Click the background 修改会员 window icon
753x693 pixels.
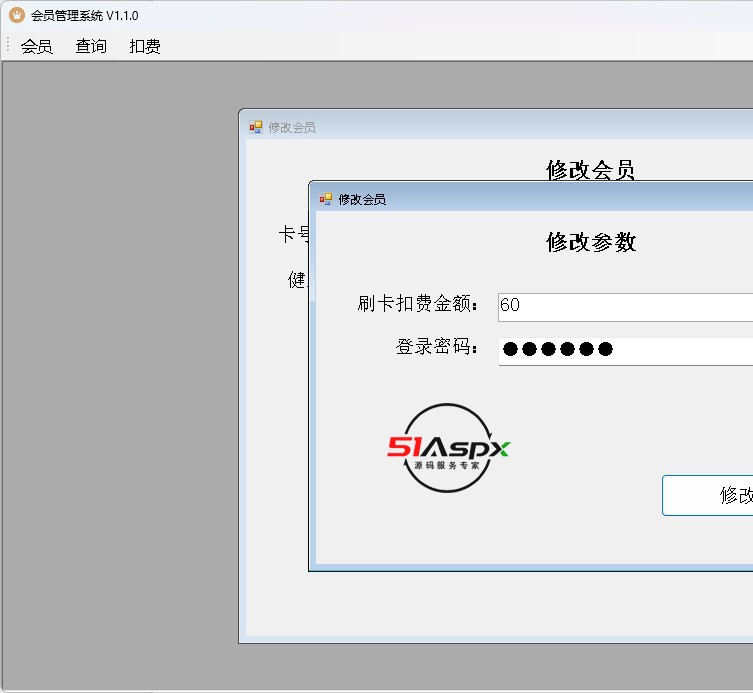[255, 127]
